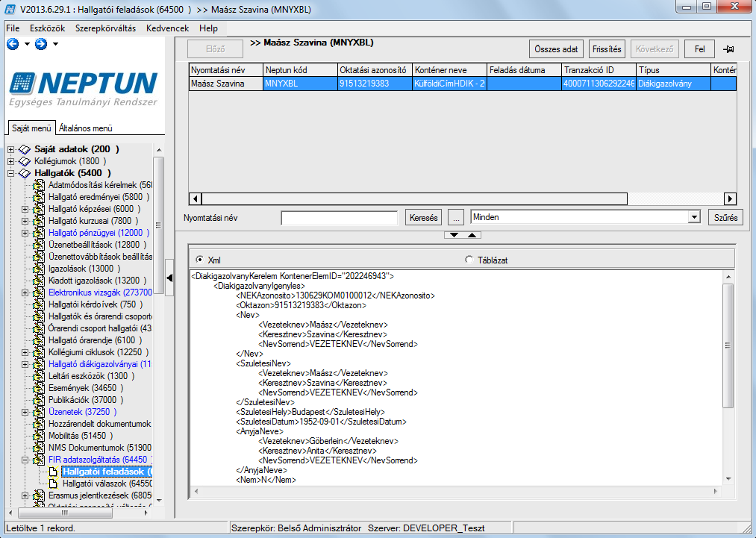This screenshot has width=756, height=538.
Task: Select the Táblázat radio button
Action: pyautogui.click(x=469, y=260)
